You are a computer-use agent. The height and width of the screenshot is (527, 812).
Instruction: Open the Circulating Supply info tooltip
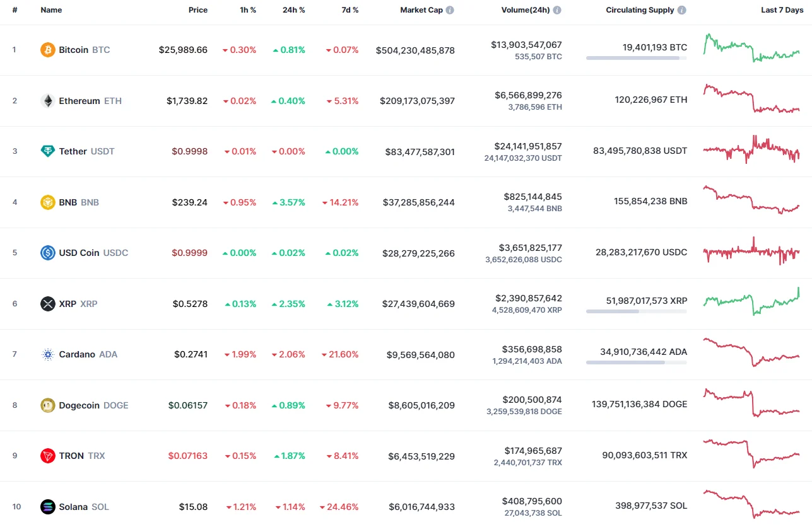681,9
